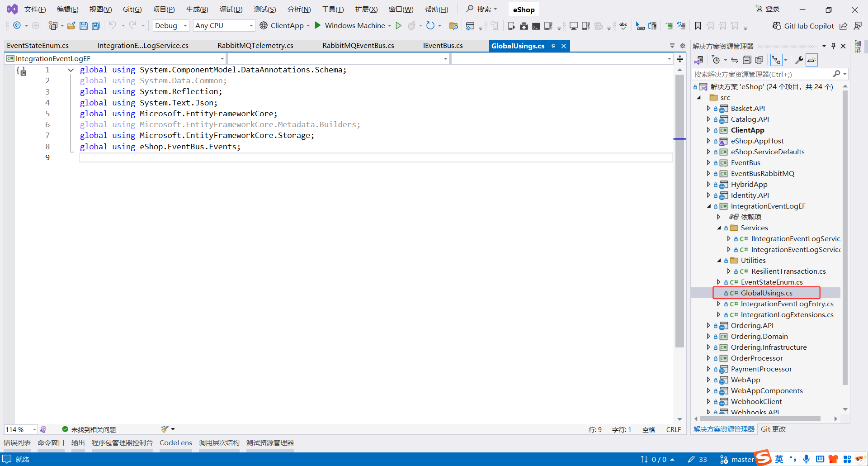
Task: Click the spell checker abc icon
Action: 623,26
